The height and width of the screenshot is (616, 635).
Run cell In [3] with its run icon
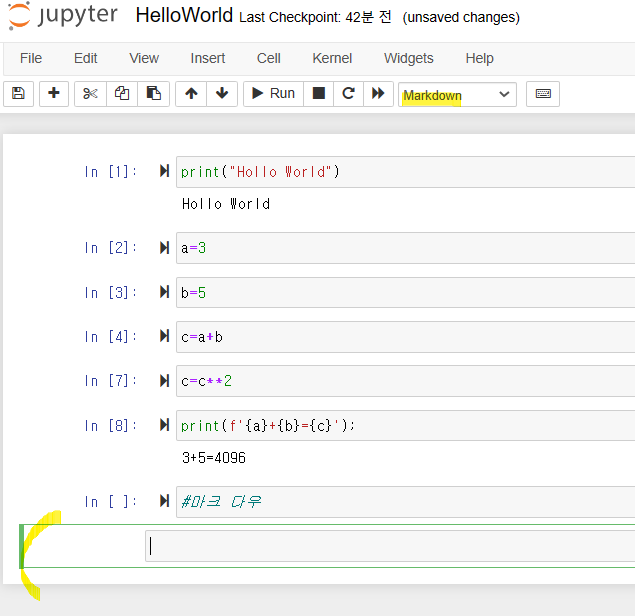[x=164, y=292]
